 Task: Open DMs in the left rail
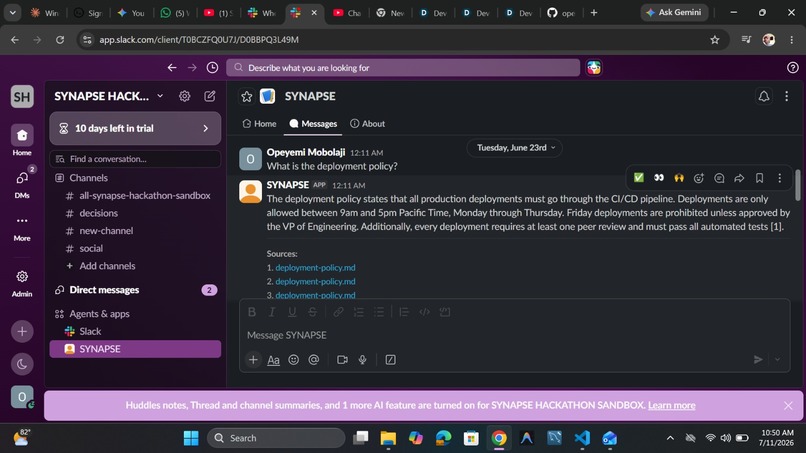click(22, 184)
